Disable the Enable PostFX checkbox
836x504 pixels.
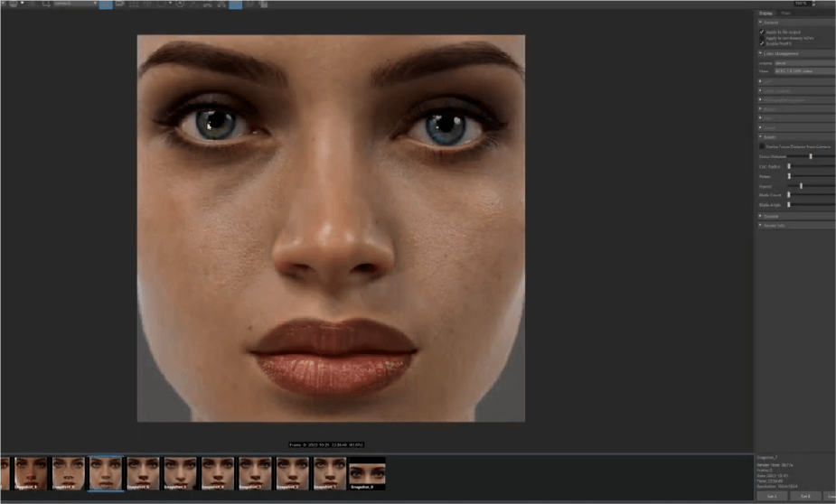(x=762, y=43)
